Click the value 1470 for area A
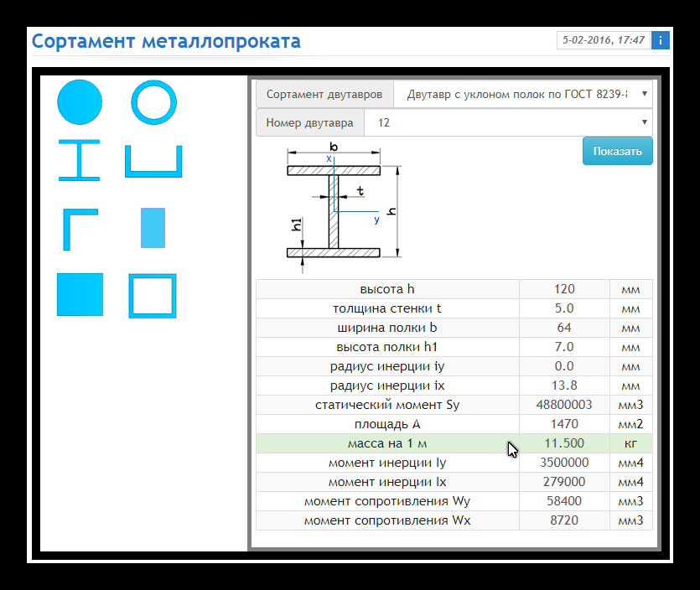This screenshot has width=700, height=590. tap(564, 424)
